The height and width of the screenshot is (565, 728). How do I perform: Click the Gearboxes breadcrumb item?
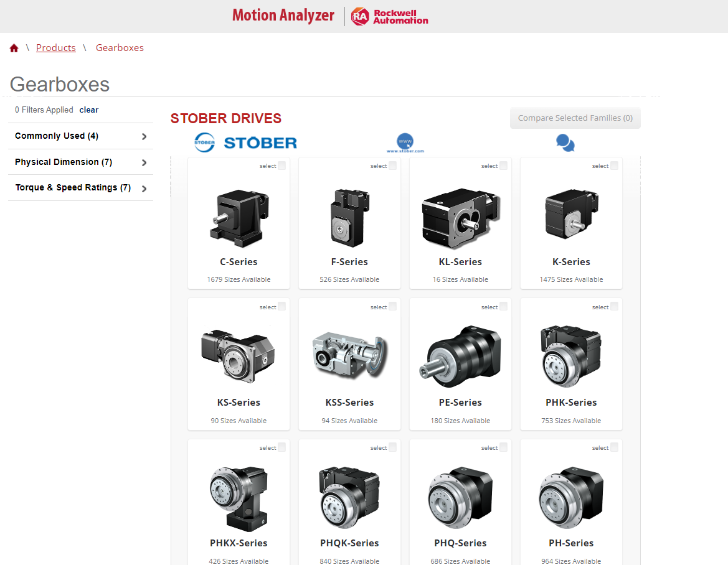pyautogui.click(x=120, y=47)
